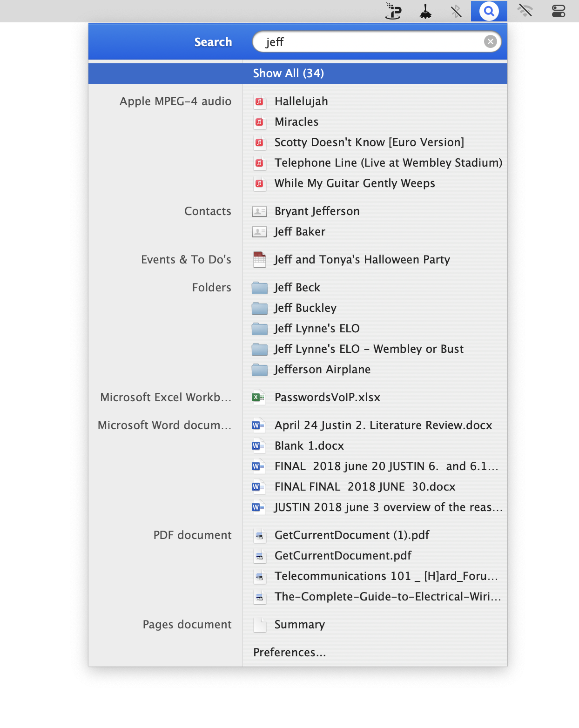
Task: Click the cleaner broom menu bar icon
Action: tap(425, 11)
